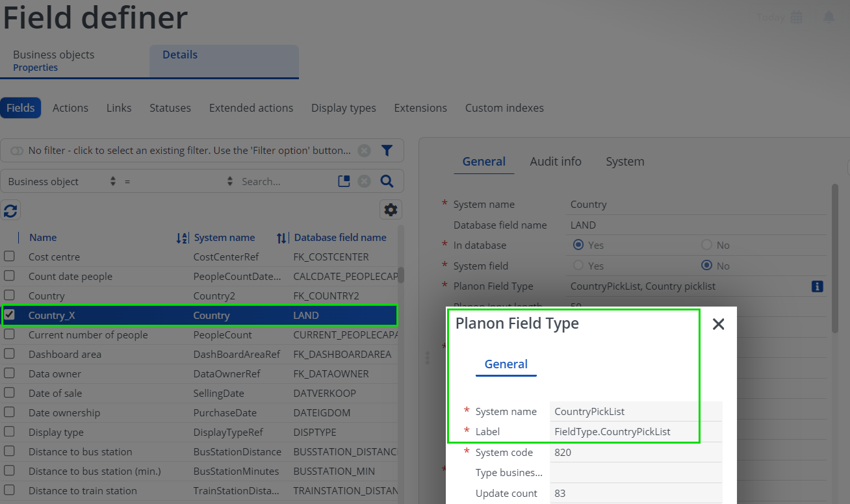Image resolution: width=850 pixels, height=504 pixels.
Task: Switch to the Statuses tab
Action: [x=170, y=108]
